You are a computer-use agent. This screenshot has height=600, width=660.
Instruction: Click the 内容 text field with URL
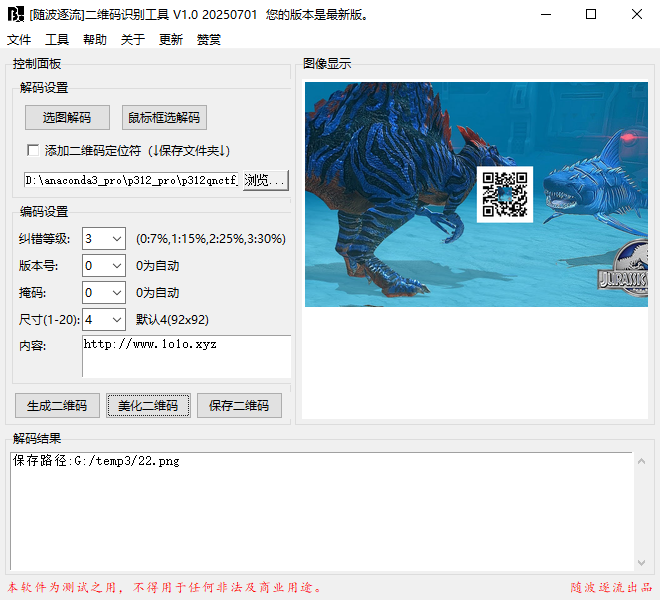186,356
